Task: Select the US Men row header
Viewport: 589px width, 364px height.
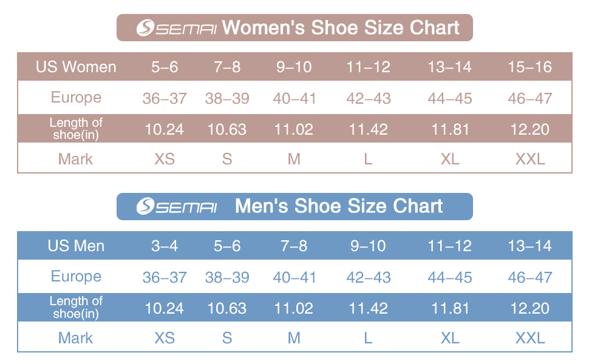Action: click(x=76, y=246)
